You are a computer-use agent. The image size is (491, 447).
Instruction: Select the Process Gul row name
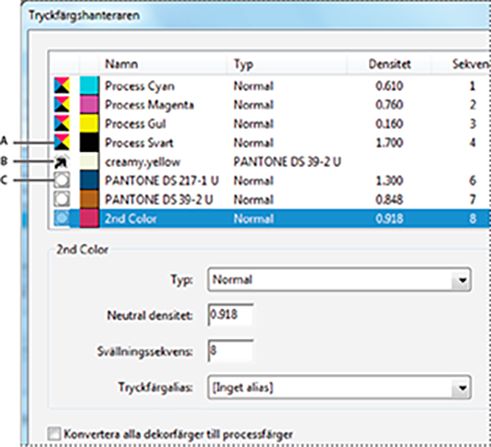pyautogui.click(x=135, y=124)
